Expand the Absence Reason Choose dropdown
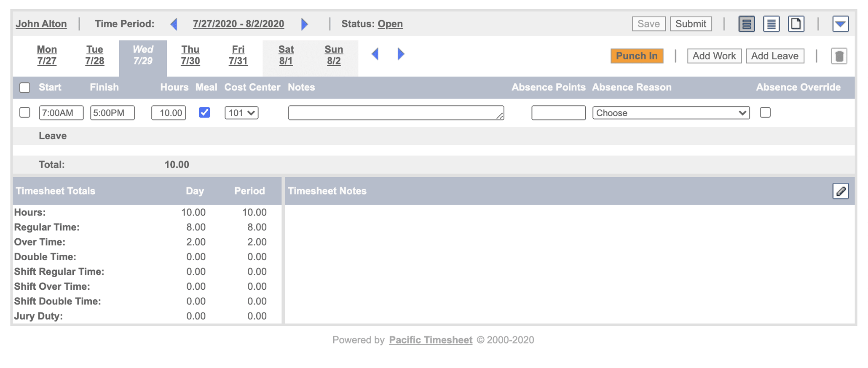Screen dimensions: 868x368 point(671,113)
